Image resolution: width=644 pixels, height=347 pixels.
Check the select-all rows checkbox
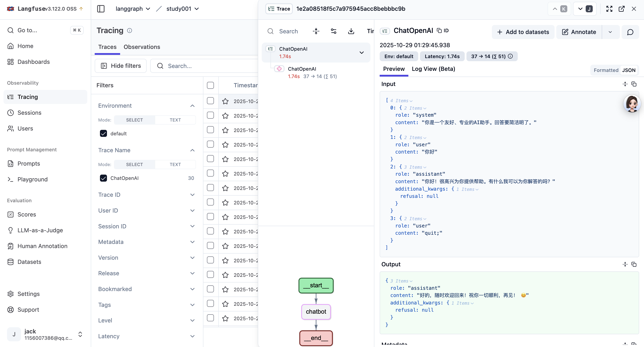click(210, 85)
